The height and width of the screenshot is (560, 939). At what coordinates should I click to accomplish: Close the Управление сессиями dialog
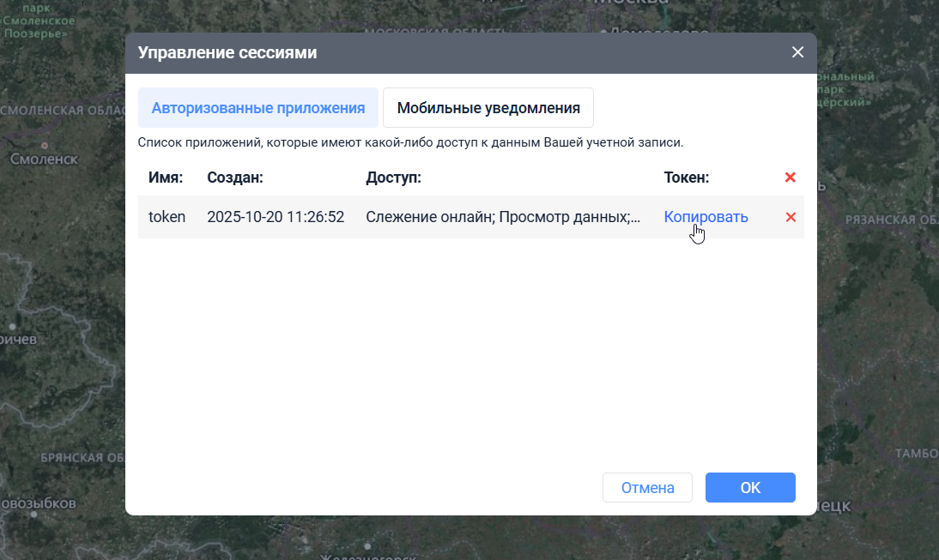coord(797,52)
